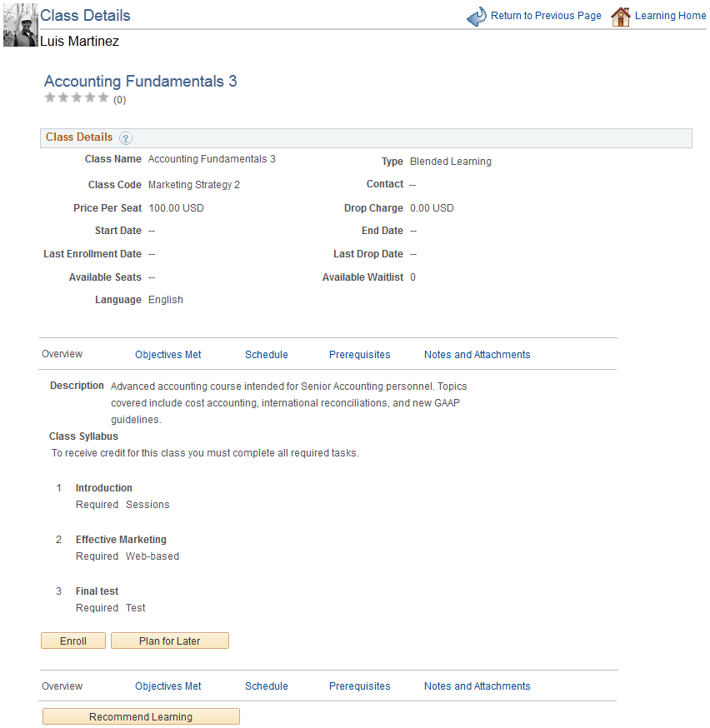Click the Return to Previous Page arrow icon

476,15
